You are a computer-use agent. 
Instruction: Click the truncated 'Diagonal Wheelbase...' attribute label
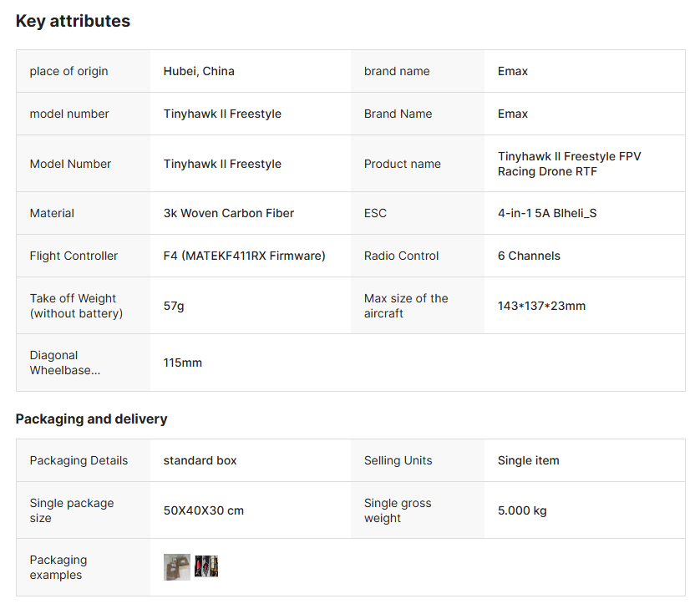coord(65,363)
